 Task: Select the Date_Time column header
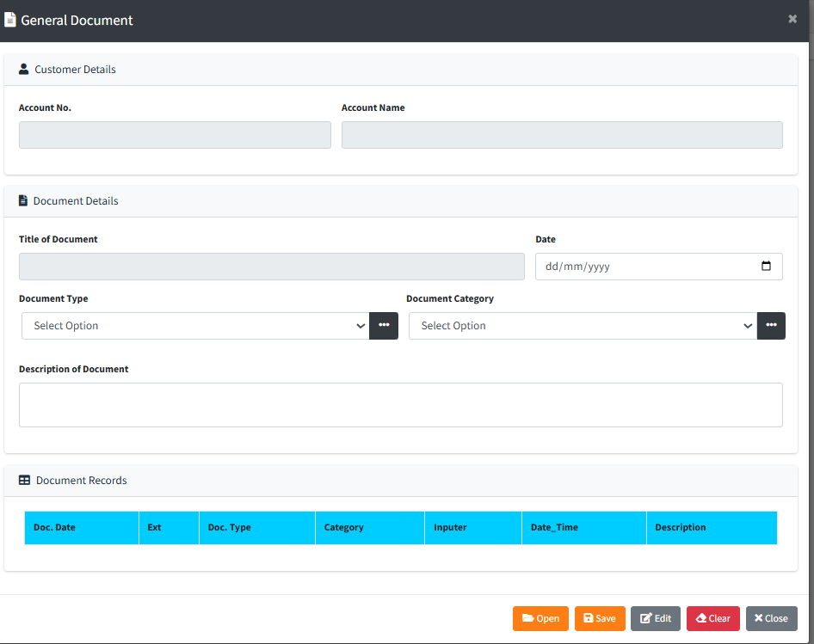tap(554, 527)
